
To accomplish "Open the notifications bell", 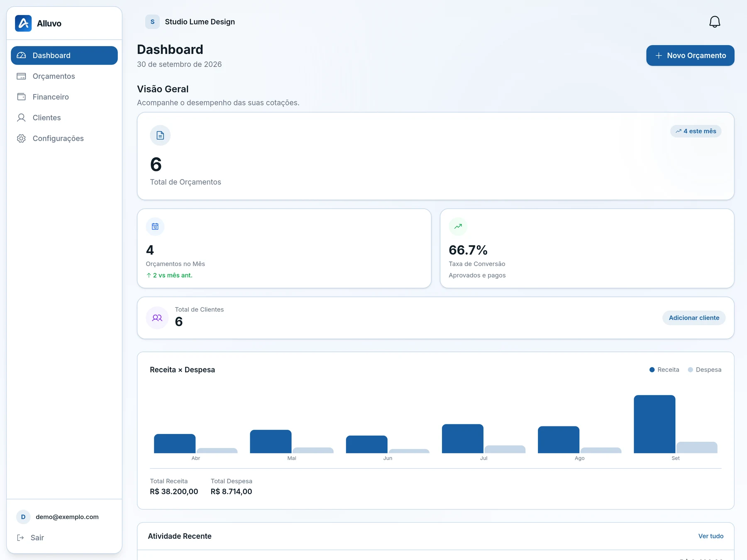I will (x=715, y=22).
